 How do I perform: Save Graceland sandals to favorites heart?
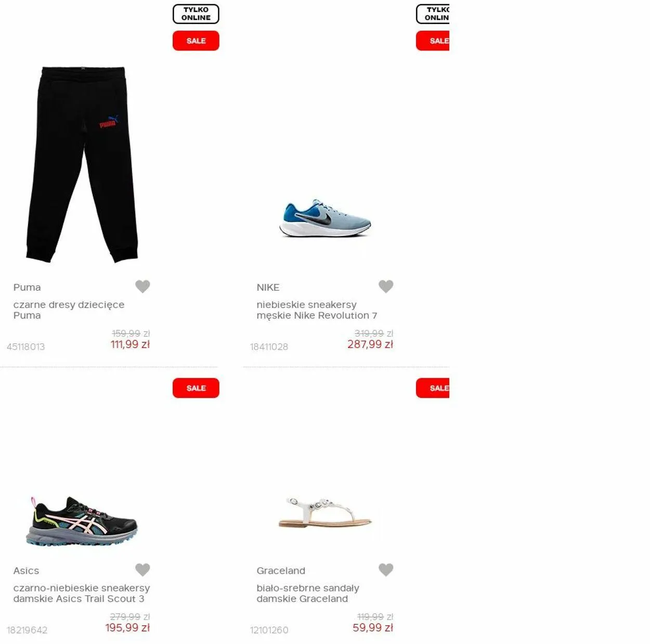386,570
